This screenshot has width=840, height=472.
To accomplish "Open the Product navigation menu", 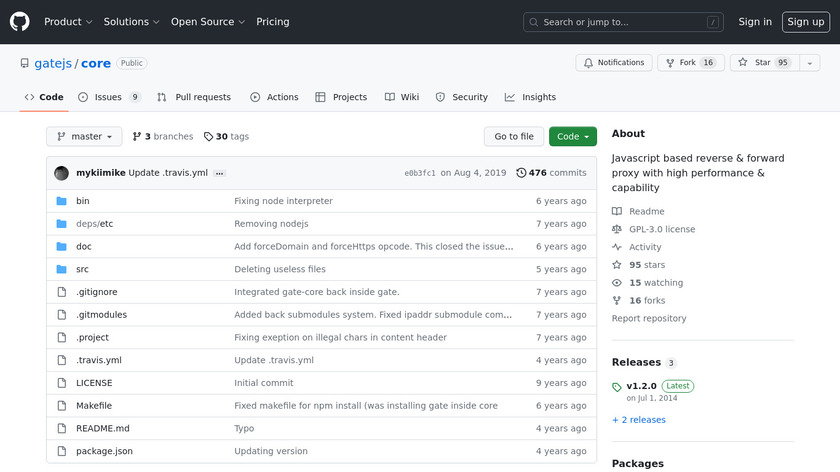I will coord(68,22).
